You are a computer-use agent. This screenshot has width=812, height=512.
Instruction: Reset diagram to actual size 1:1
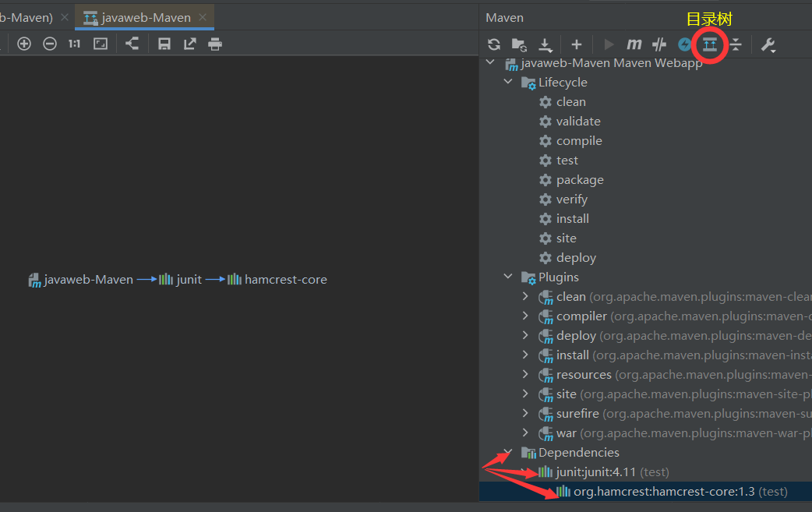coord(74,44)
